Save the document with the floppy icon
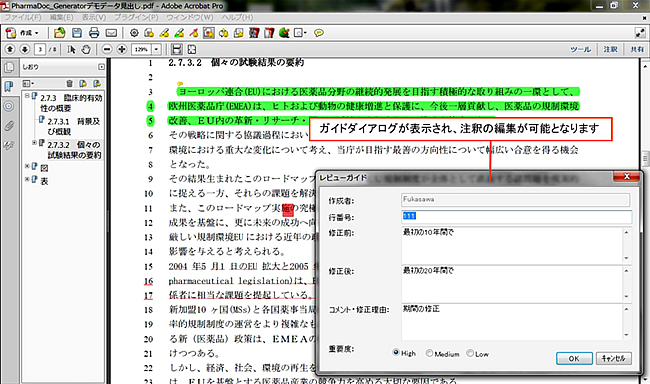Image resolution: width=650 pixels, height=384 pixels. pyautogui.click(x=77, y=33)
